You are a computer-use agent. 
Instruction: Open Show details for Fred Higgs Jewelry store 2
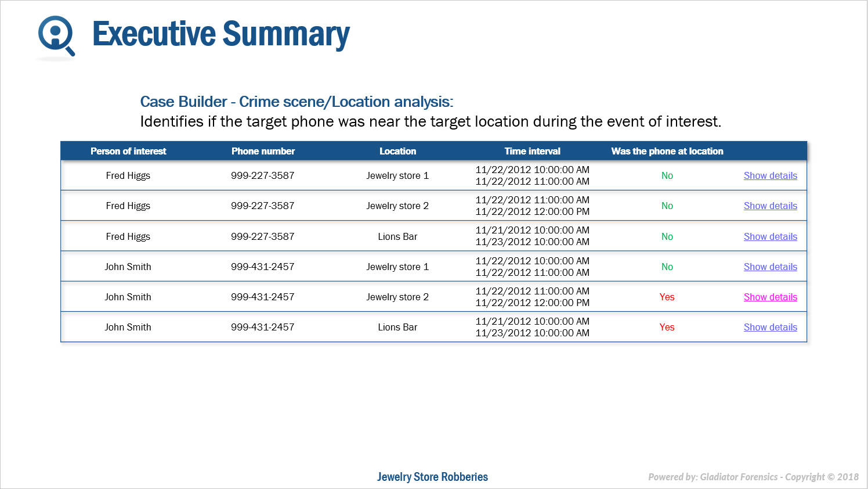(x=770, y=206)
